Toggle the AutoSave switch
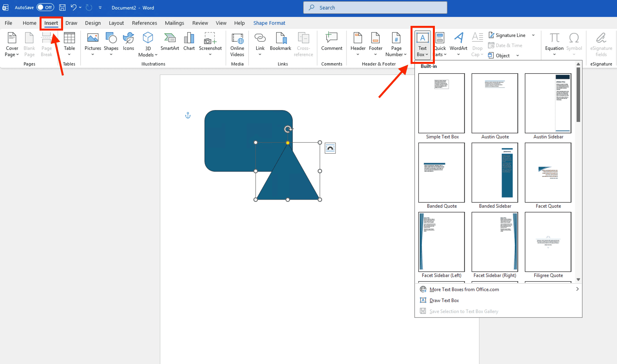The height and width of the screenshot is (364, 617). tap(45, 7)
